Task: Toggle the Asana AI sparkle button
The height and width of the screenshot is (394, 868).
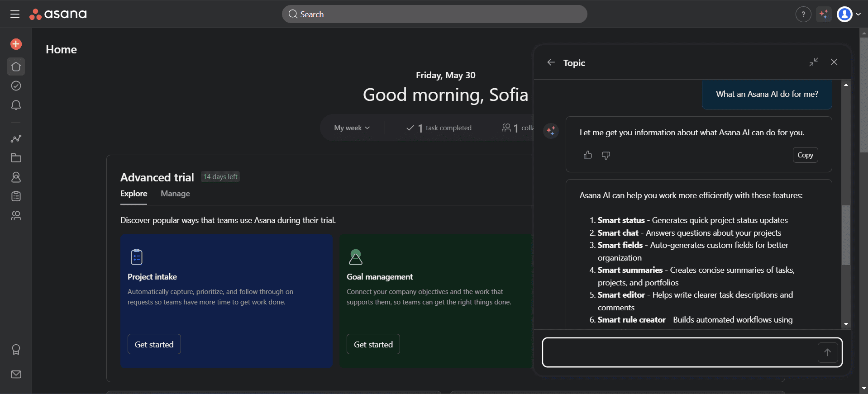Action: [824, 14]
